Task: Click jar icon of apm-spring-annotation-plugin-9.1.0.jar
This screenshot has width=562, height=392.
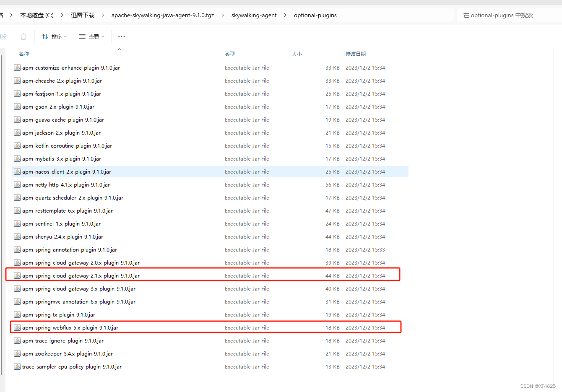Action: (x=17, y=249)
